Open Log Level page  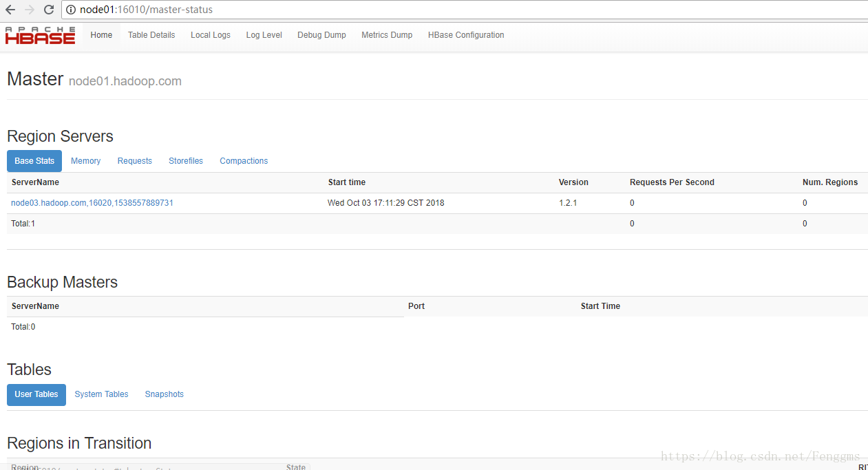point(264,35)
